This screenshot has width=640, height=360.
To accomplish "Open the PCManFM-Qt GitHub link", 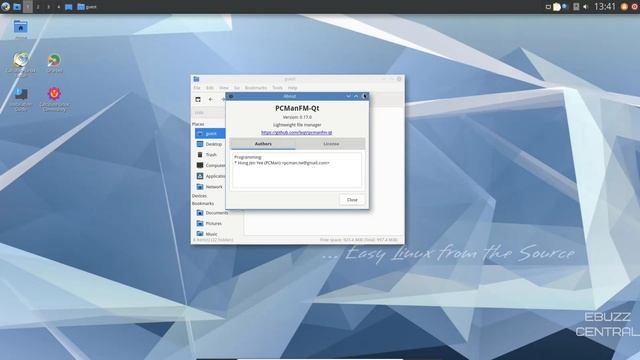I will pos(297,133).
